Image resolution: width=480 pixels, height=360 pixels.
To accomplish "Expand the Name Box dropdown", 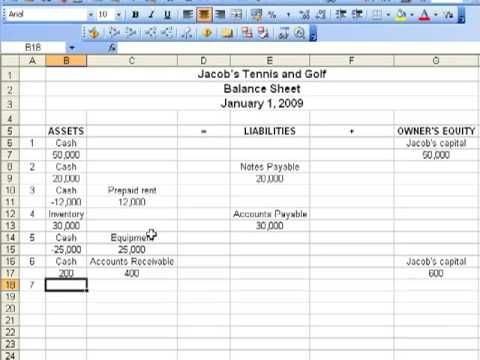I will (x=72, y=48).
